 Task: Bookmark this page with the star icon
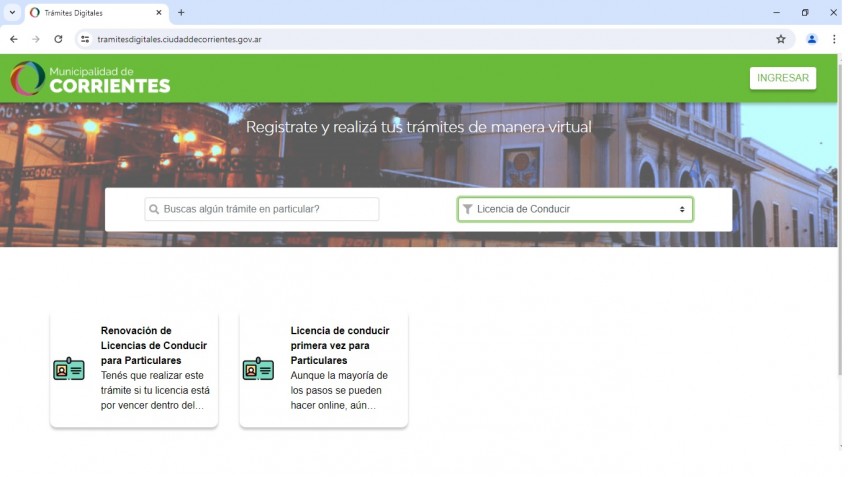click(781, 39)
